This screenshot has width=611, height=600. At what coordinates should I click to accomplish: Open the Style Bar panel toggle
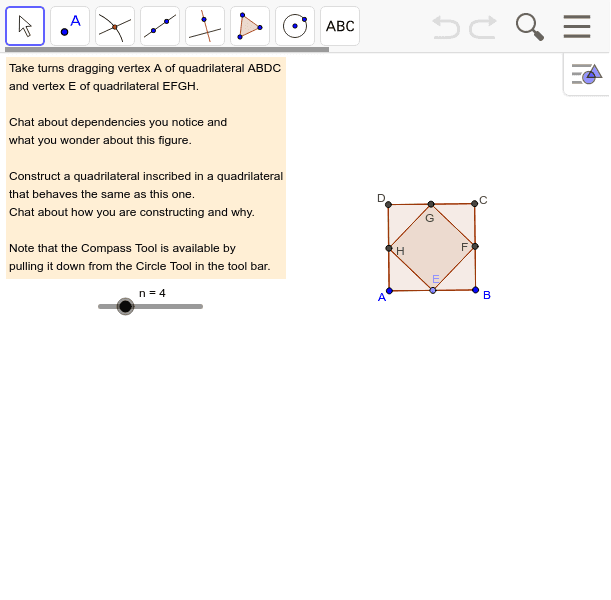pyautogui.click(x=587, y=74)
